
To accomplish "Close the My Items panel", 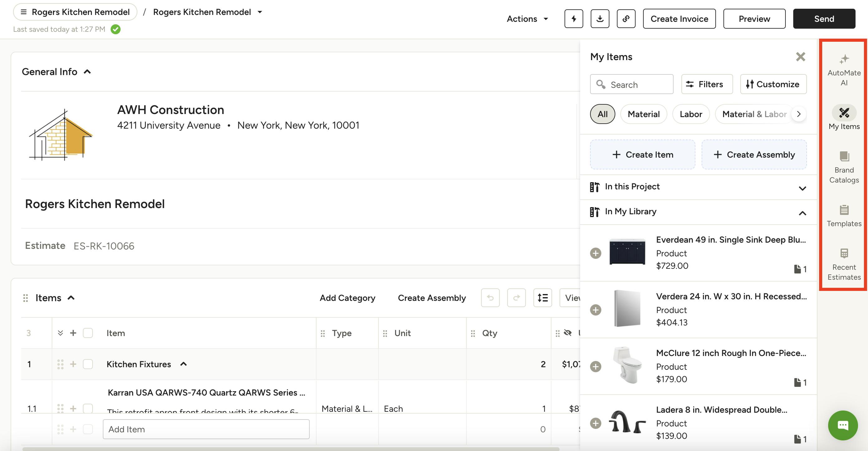I will click(800, 57).
